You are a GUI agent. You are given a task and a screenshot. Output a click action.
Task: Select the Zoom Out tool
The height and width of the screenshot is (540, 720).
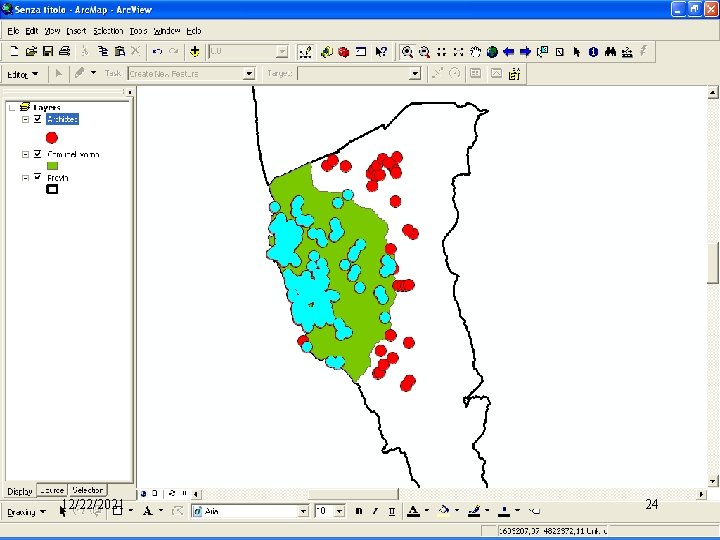click(x=424, y=51)
